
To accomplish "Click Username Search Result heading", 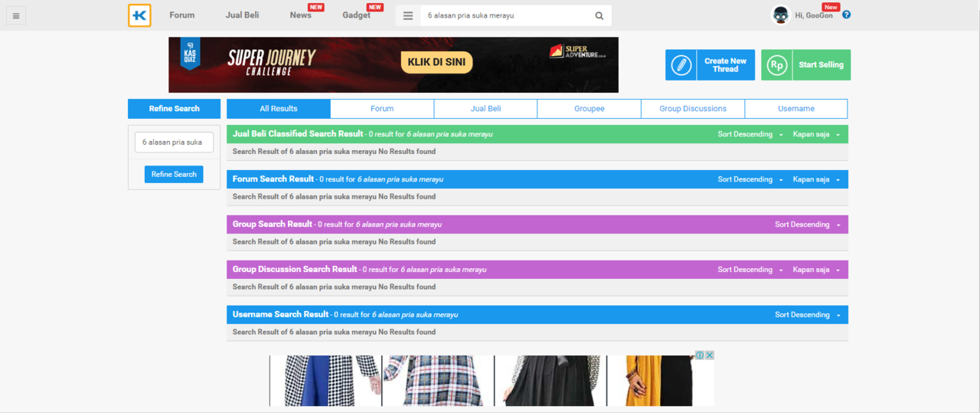I will (x=280, y=315).
